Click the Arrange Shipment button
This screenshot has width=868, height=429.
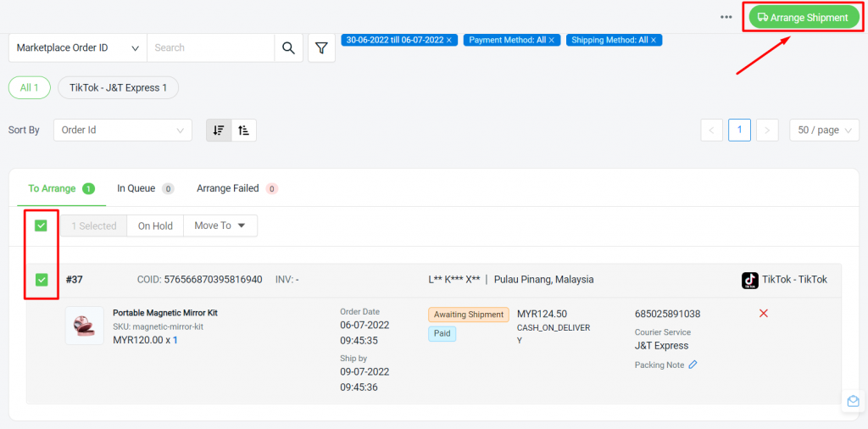click(802, 17)
